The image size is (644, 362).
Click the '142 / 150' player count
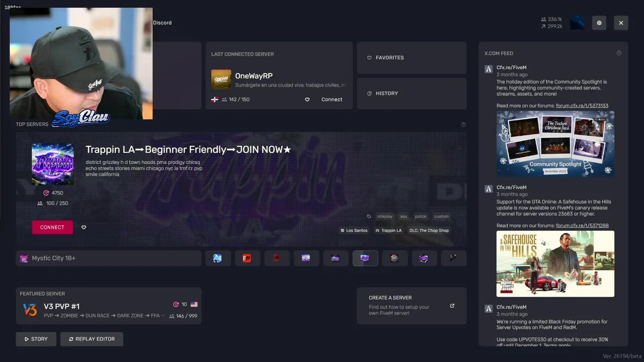pyautogui.click(x=239, y=100)
